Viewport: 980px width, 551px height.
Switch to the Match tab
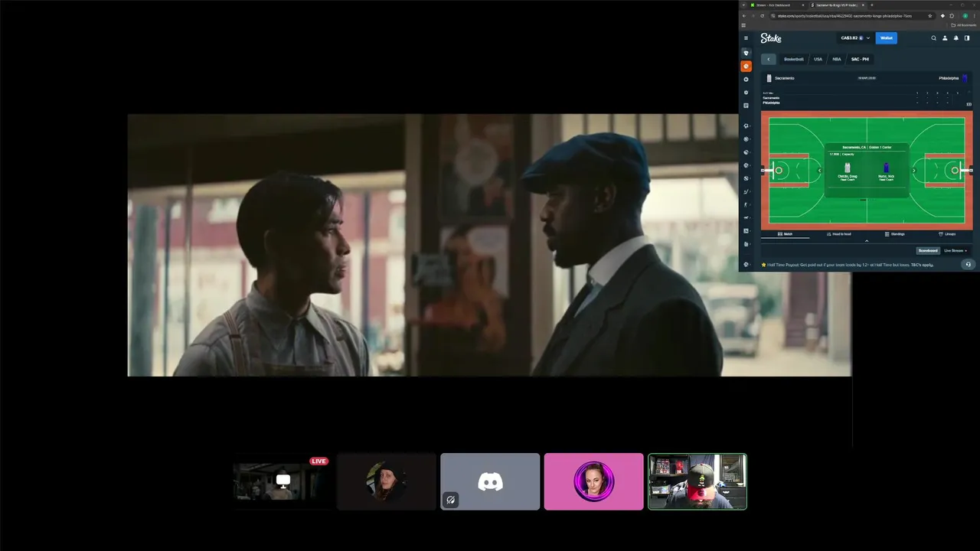pyautogui.click(x=785, y=234)
